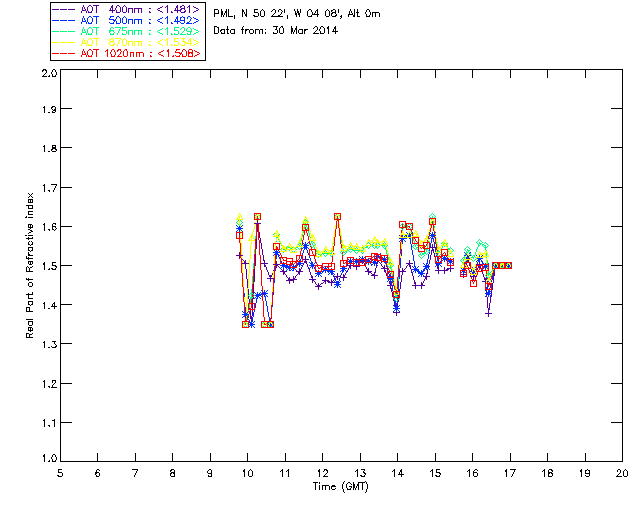Click the 'Time (GMT)' x-axis title
640x512 pixels.
tap(340, 487)
